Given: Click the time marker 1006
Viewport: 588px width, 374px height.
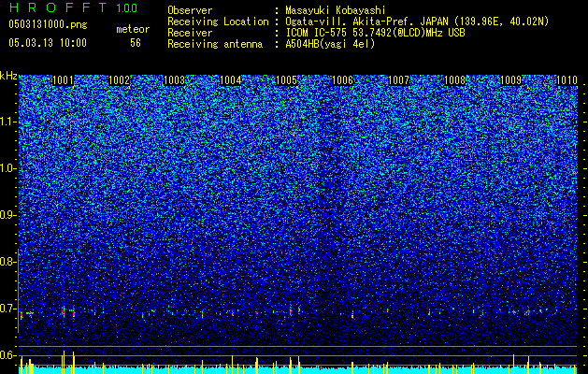Looking at the screenshot, I should tap(343, 80).
